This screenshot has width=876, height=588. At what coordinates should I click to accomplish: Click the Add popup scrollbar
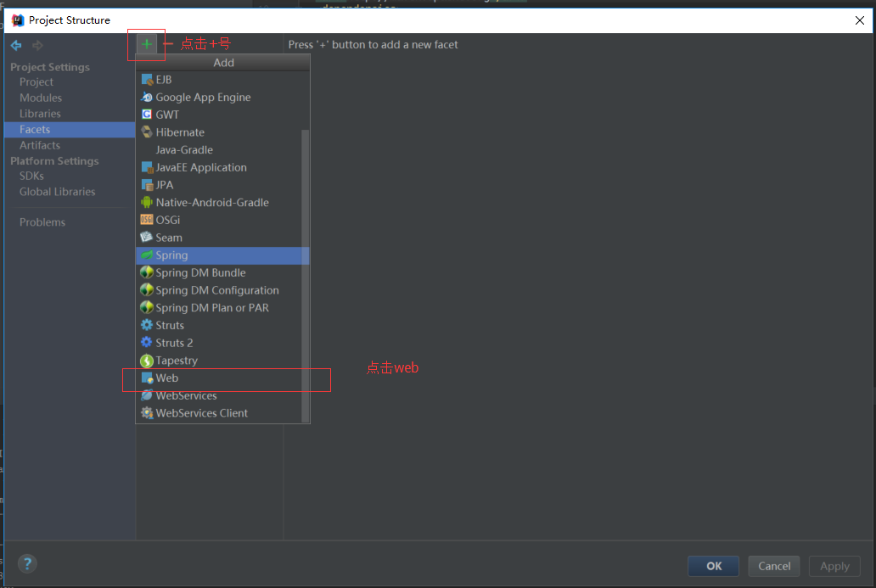tap(305, 276)
